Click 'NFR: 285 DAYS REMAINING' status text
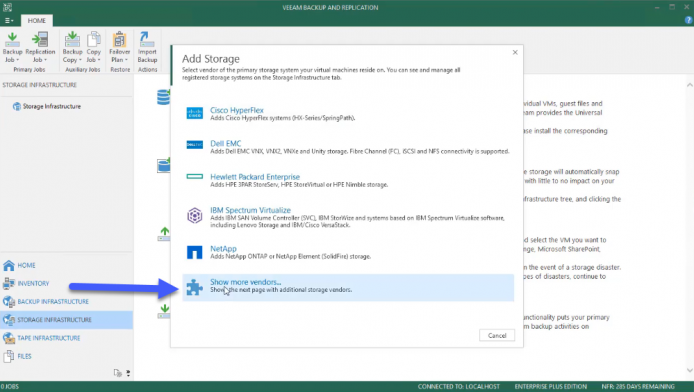694x392 pixels. coord(638,386)
